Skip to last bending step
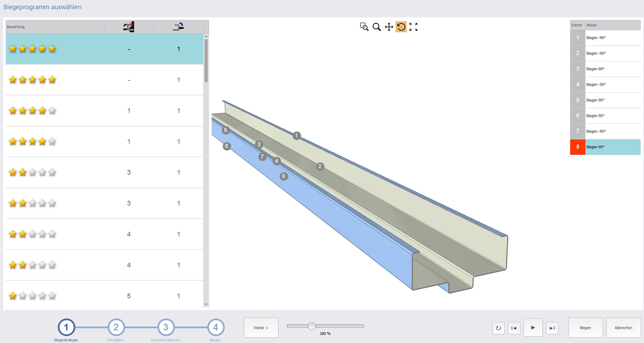Screen dimensions: 644x343 coord(552,328)
